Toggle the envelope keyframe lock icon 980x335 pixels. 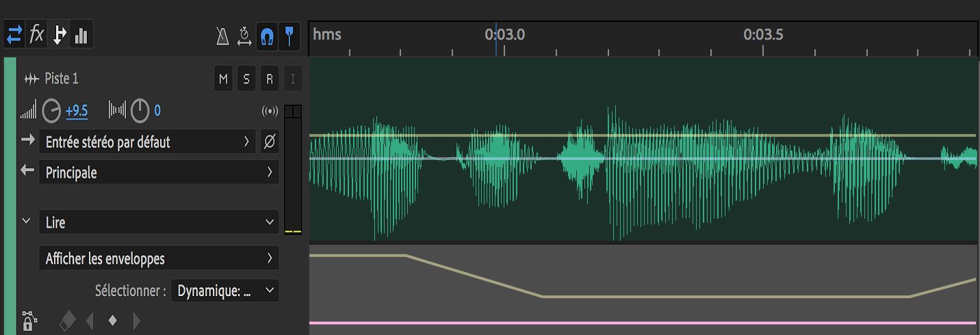(x=28, y=321)
